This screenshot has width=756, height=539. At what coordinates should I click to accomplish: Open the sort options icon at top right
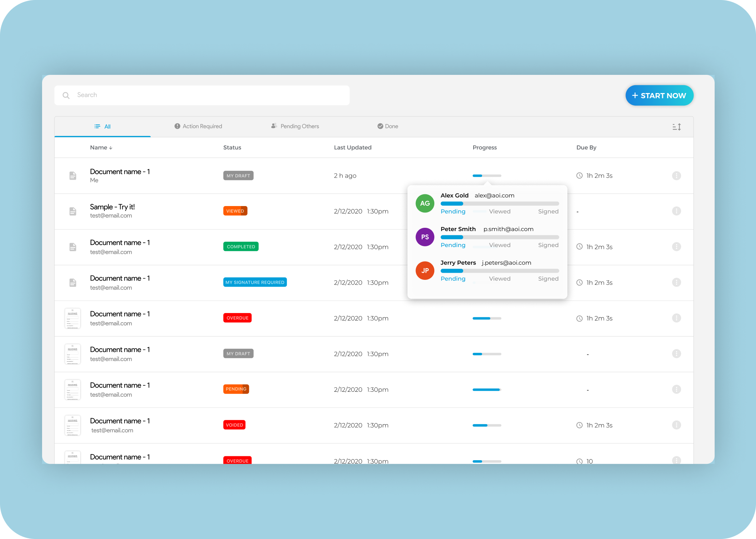pos(676,127)
